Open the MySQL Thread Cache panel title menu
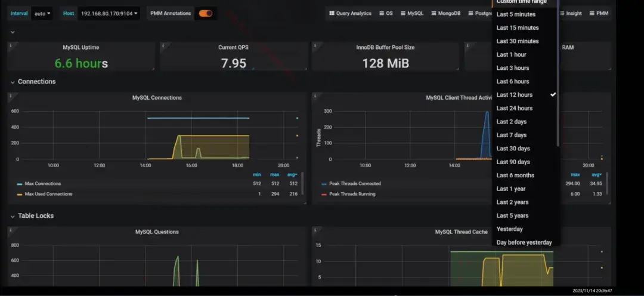This screenshot has height=296, width=644. 461,232
